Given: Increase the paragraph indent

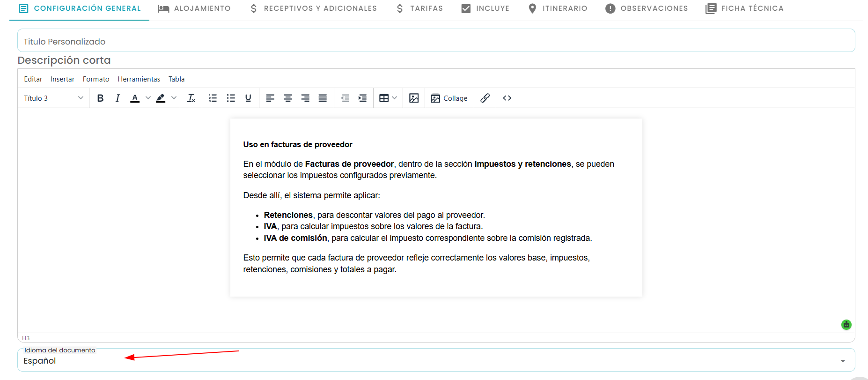Looking at the screenshot, I should [362, 98].
